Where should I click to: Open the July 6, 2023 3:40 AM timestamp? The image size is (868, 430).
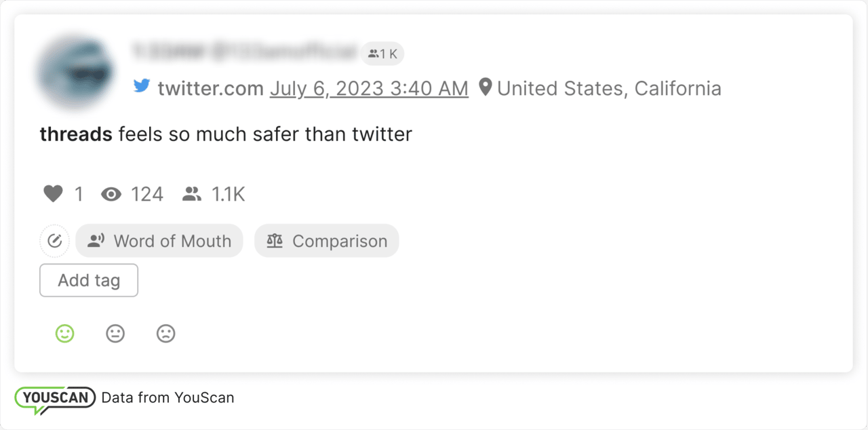[369, 89]
